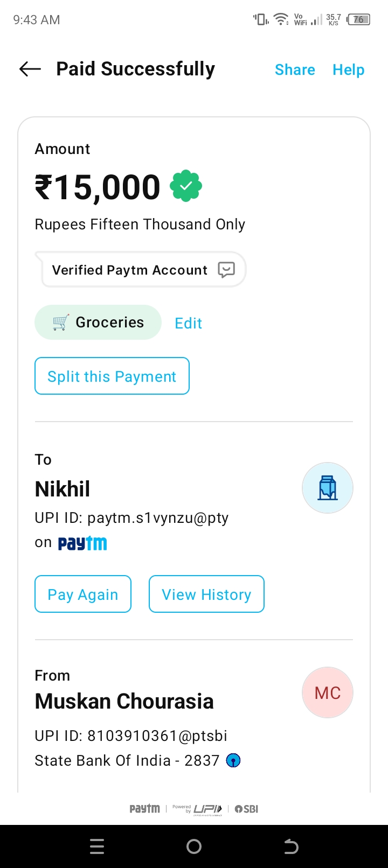The width and height of the screenshot is (388, 868).
Task: Tap the back arrow icon
Action: (30, 69)
